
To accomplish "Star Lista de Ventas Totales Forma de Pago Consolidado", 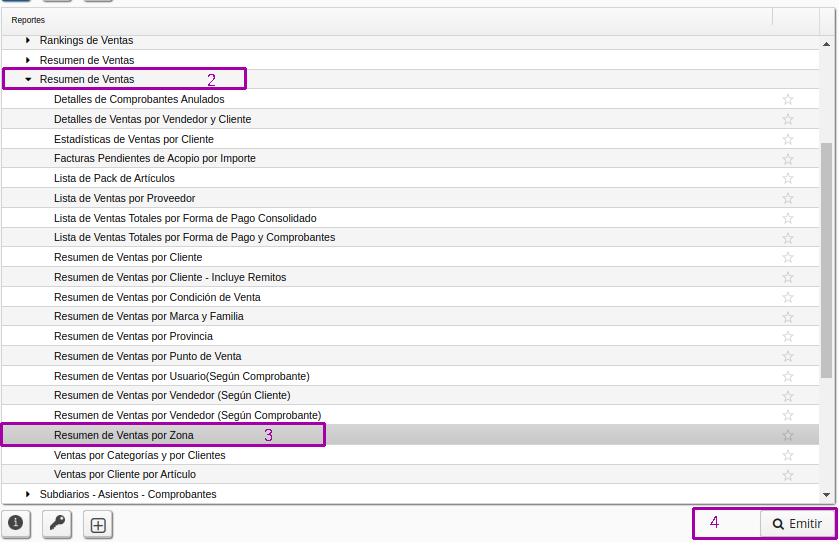I will click(788, 218).
